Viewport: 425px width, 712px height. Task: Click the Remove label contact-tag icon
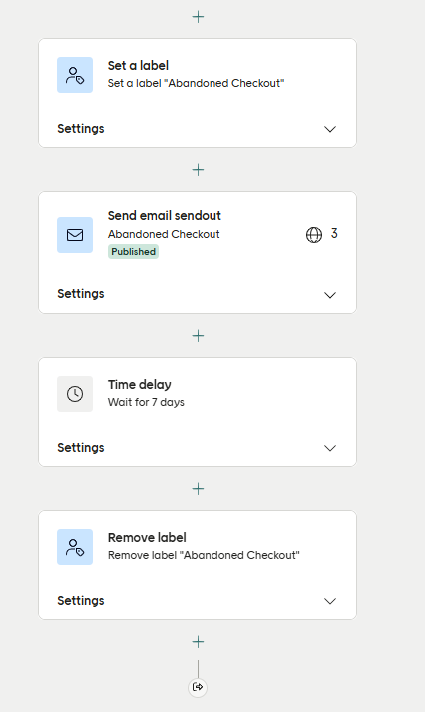[75, 547]
